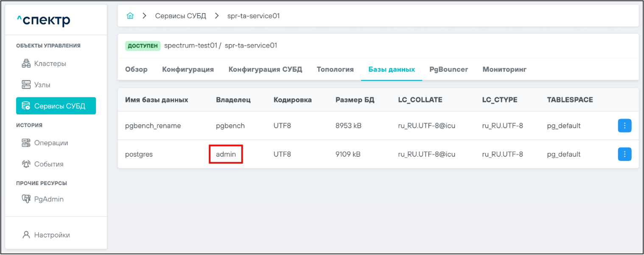Click the pgbench_rename database name
The image size is (644, 255).
(x=153, y=126)
